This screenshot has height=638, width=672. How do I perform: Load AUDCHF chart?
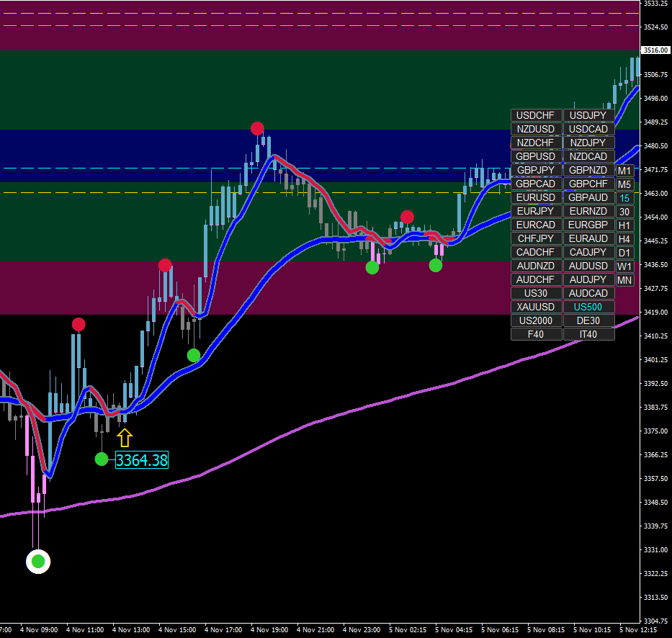(536, 280)
